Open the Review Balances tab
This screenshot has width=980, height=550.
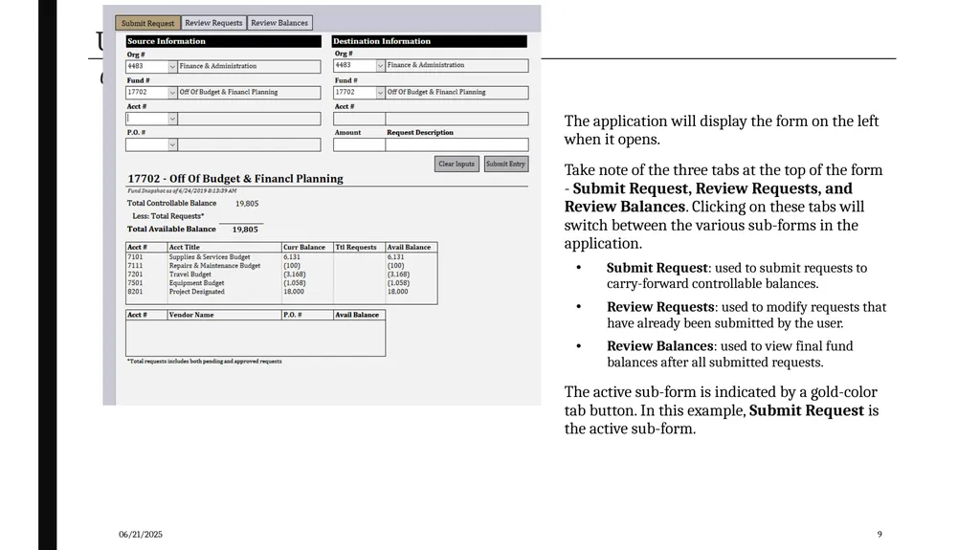[x=279, y=23]
